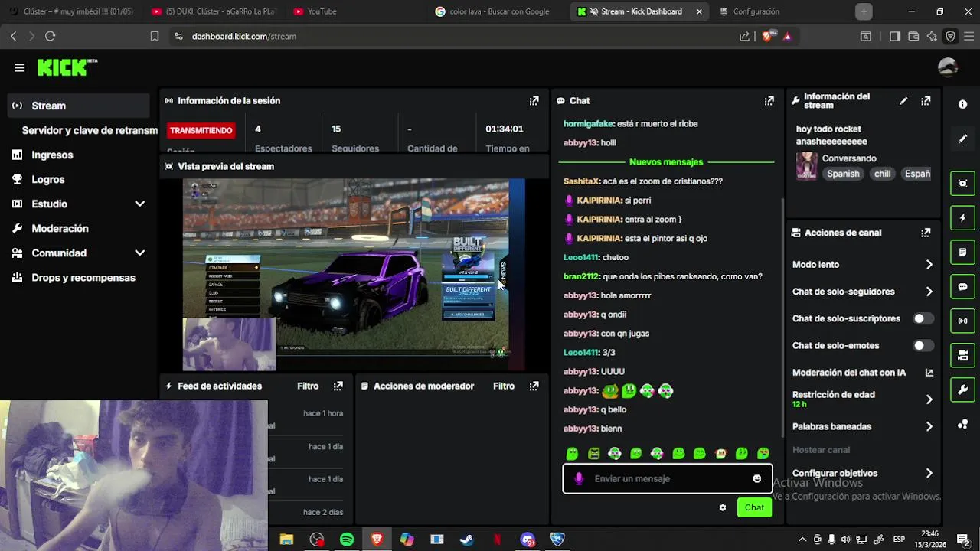980x551 pixels.
Task: Toggle the stream preview widget in right sidebar
Action: pyautogui.click(x=962, y=184)
